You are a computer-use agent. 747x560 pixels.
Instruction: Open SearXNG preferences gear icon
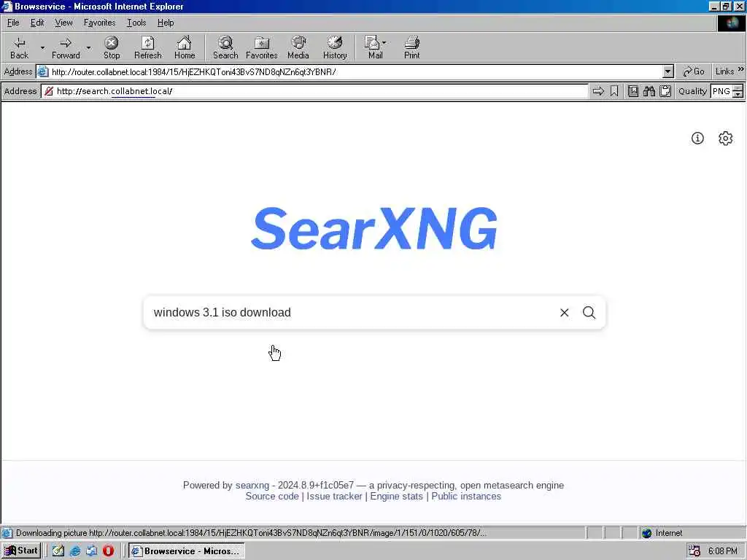(x=726, y=138)
